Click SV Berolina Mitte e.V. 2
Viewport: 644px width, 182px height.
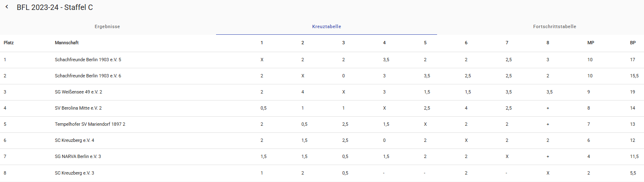coord(78,108)
